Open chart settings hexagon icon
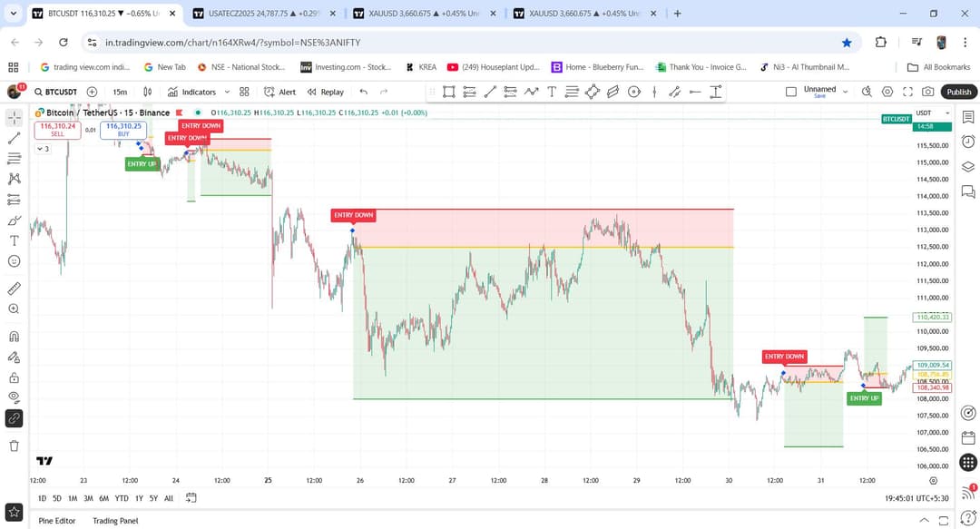This screenshot has height=529, width=980. tap(887, 92)
